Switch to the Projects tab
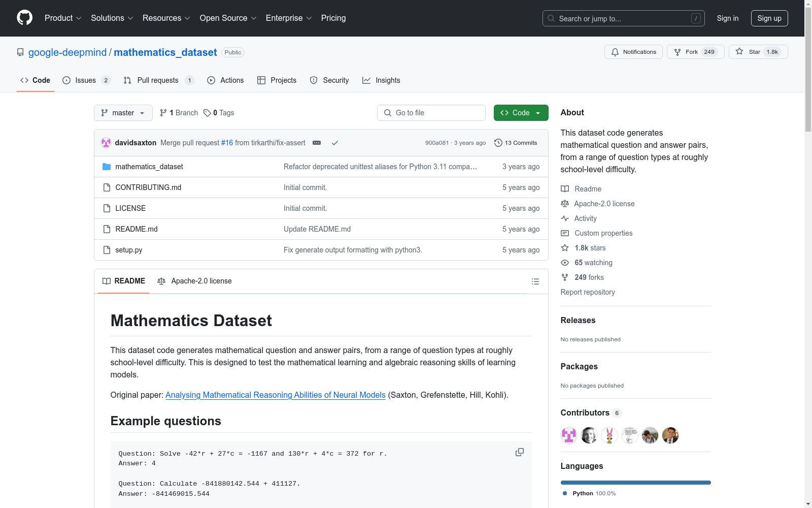Screen dimensions: 812x508 tap(277, 80)
